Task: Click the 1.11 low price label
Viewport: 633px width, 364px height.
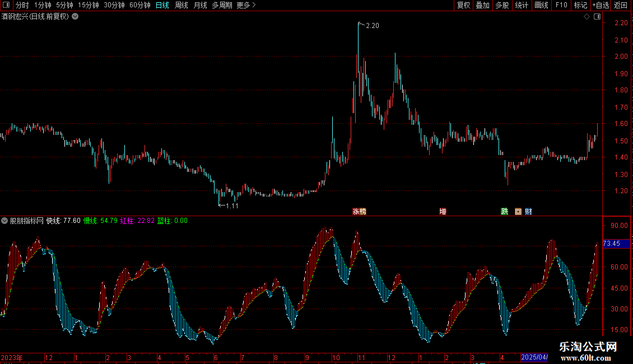Action: tap(232, 206)
